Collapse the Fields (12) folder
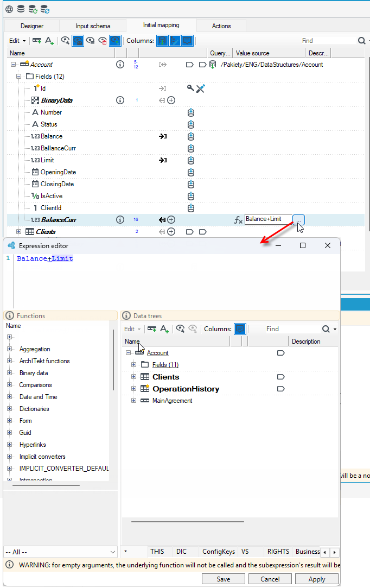Viewport: 370px width, 588px height. pos(18,77)
